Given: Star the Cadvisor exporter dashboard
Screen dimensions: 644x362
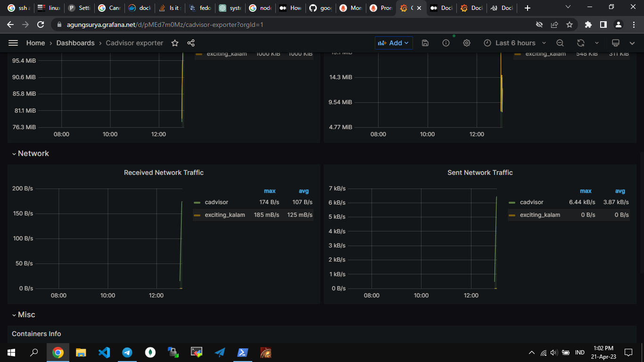Looking at the screenshot, I should (x=175, y=43).
